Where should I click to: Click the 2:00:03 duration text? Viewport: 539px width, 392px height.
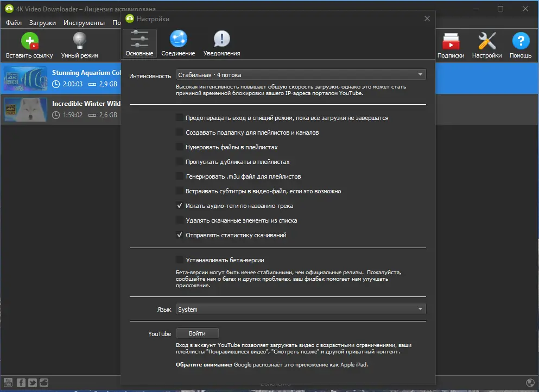pyautogui.click(x=73, y=84)
